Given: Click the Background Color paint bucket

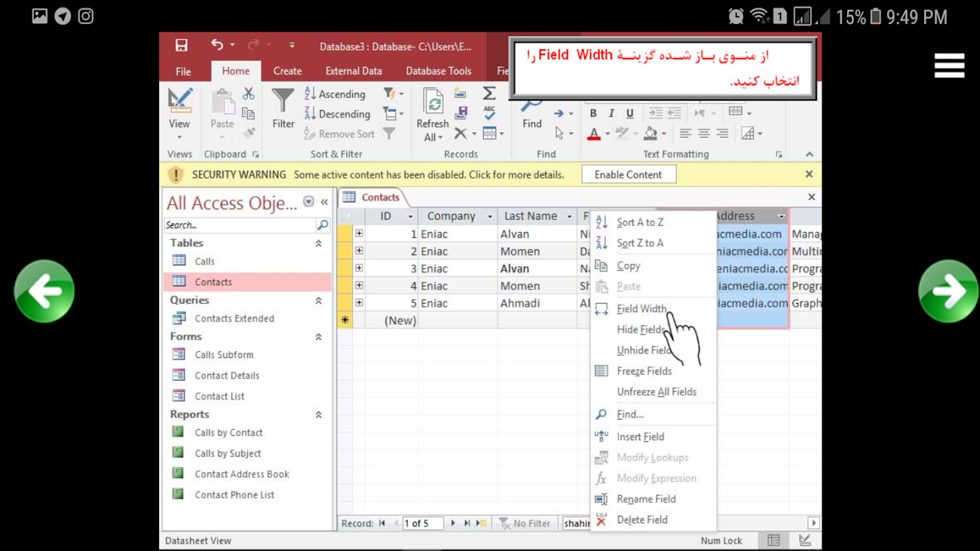Looking at the screenshot, I should [651, 134].
